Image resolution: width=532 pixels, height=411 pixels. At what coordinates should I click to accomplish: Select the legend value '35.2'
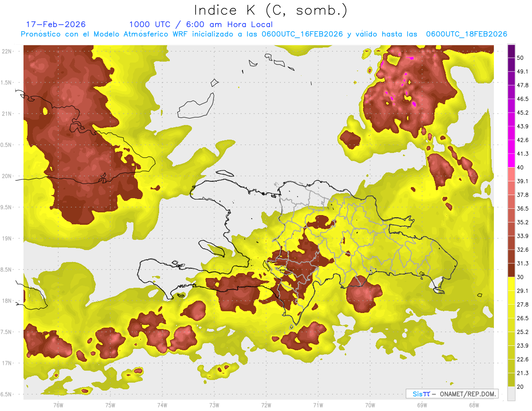coord(523,222)
